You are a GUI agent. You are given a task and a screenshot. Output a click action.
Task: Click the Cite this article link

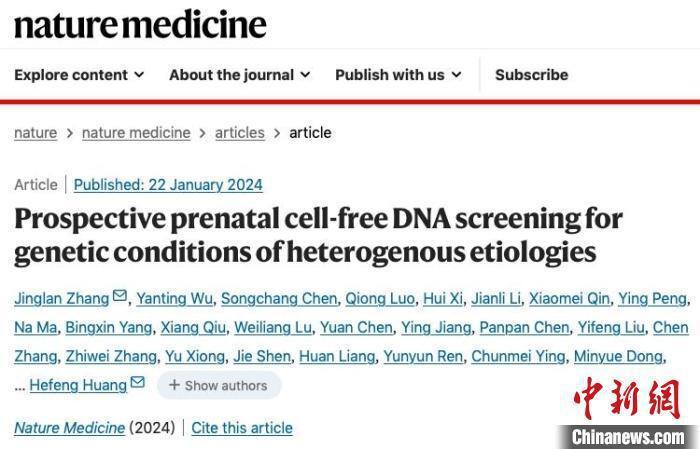pos(242,428)
